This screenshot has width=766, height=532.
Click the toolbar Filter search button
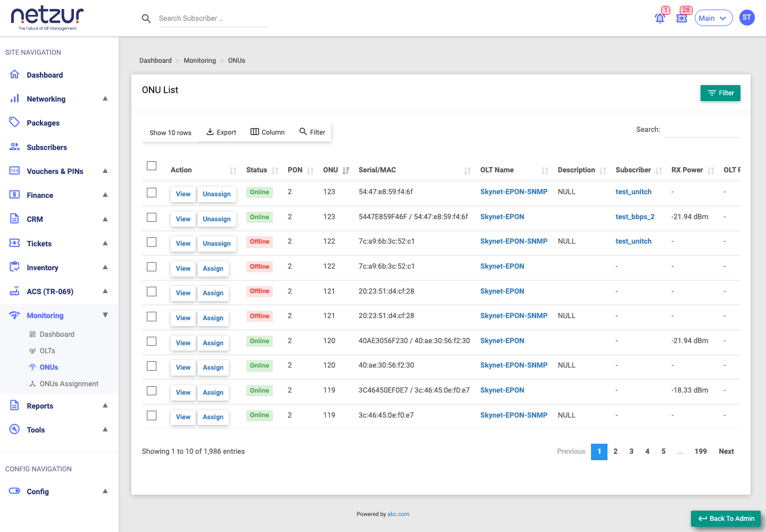point(312,132)
